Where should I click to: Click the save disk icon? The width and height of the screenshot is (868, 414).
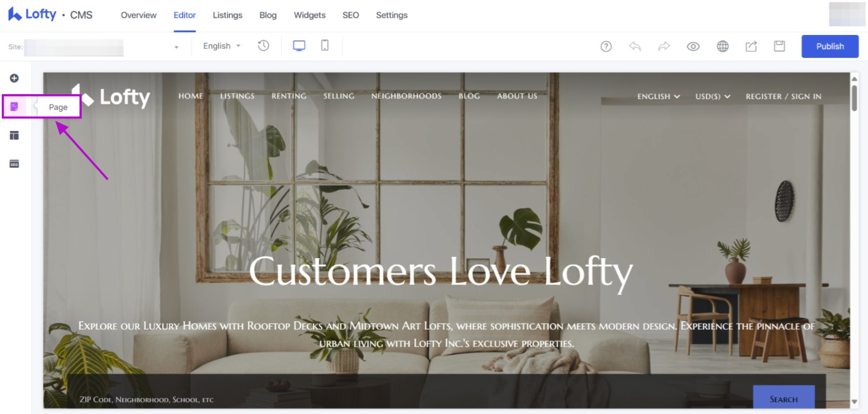click(x=779, y=46)
